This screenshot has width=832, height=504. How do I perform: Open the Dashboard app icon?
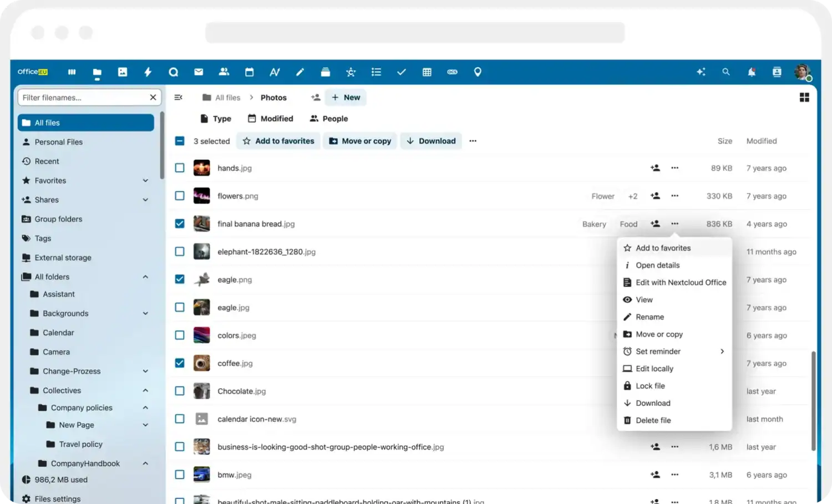pos(72,72)
